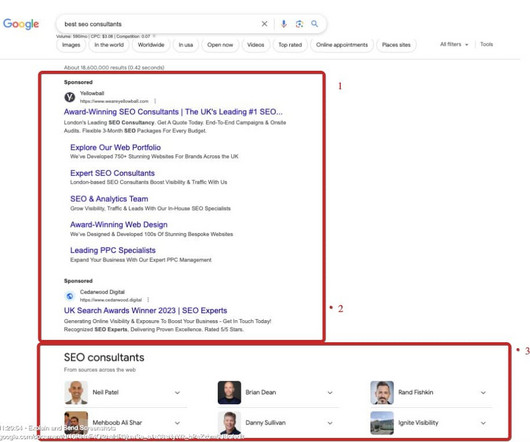Open the All filters dropdown
Screen dimensions: 530x442
pos(454,44)
